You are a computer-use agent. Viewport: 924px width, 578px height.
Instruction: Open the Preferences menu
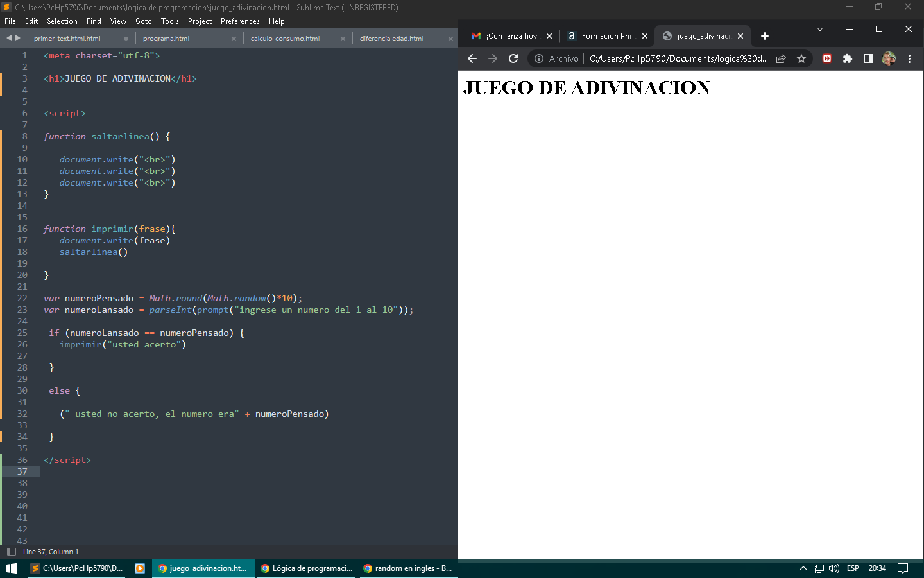point(240,21)
